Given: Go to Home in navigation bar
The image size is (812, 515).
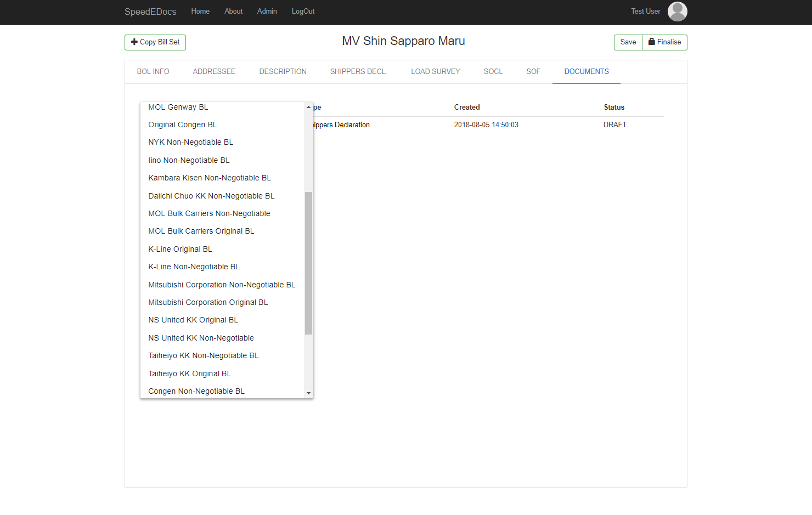Looking at the screenshot, I should coord(200,12).
